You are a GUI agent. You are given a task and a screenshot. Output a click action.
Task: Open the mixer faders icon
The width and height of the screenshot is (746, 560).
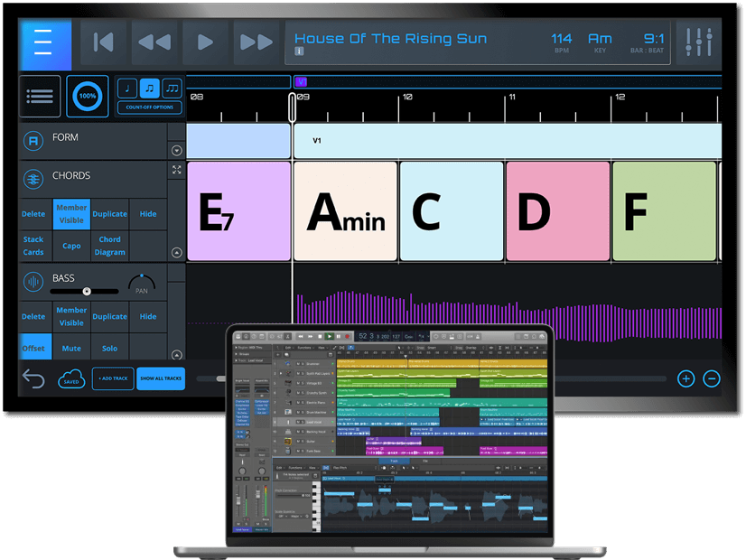[x=698, y=42]
